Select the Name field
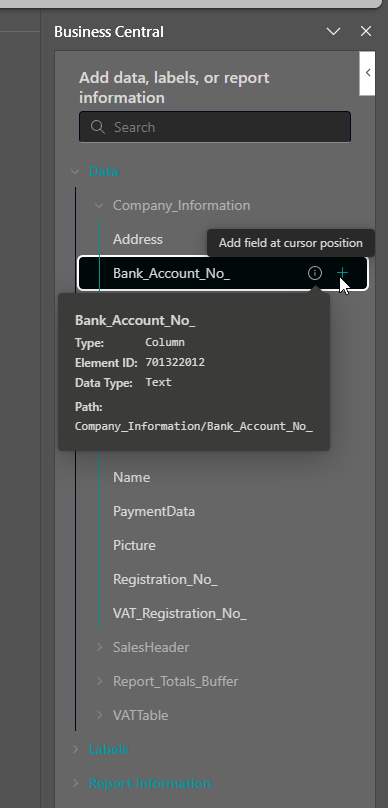388x808 pixels. coord(131,477)
